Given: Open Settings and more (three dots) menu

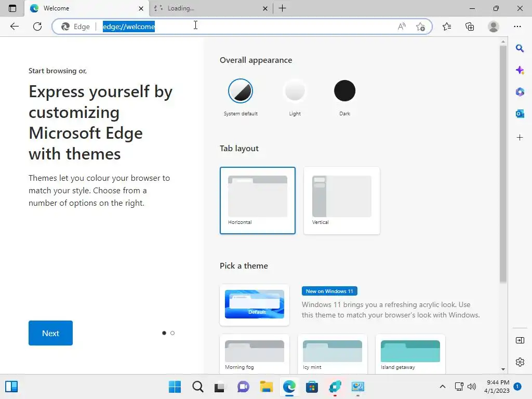Looking at the screenshot, I should (x=517, y=26).
